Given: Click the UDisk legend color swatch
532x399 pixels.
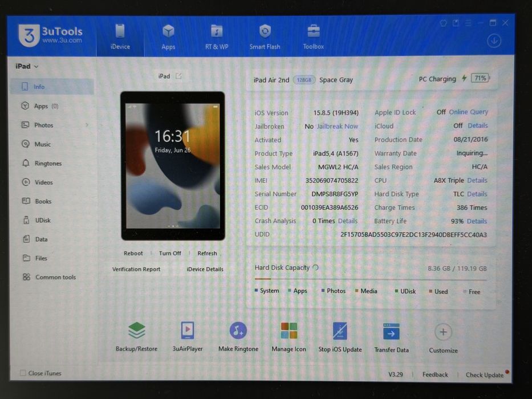Looking at the screenshot, I should pos(396,291).
